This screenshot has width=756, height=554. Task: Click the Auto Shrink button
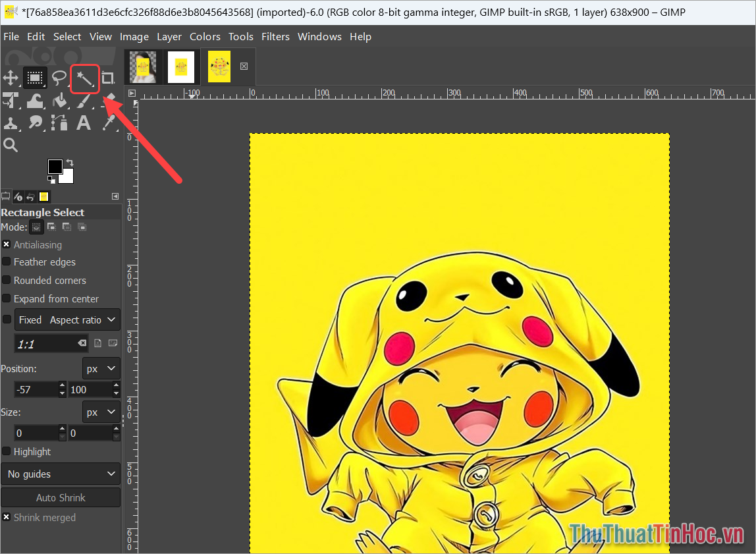coord(61,497)
